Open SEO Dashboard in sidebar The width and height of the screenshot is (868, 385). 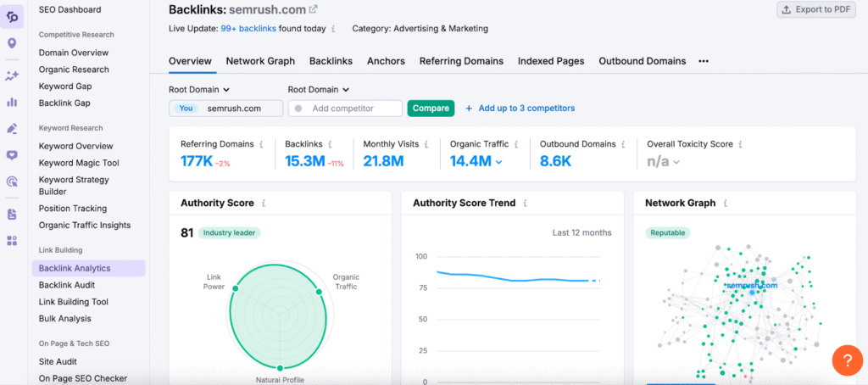click(x=70, y=9)
